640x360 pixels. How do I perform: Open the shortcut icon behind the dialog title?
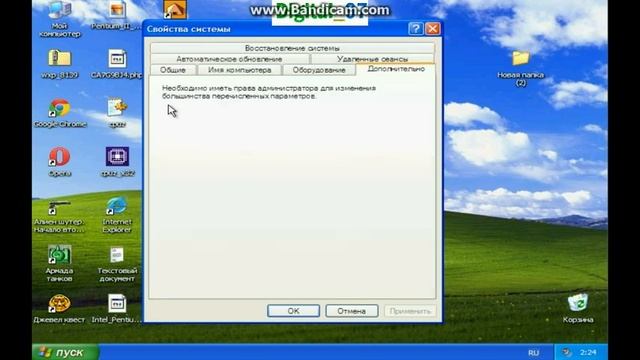(x=175, y=10)
